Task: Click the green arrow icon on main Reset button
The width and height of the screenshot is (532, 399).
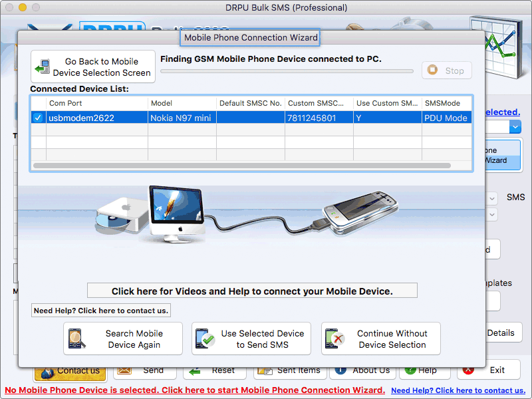Action: pos(195,372)
